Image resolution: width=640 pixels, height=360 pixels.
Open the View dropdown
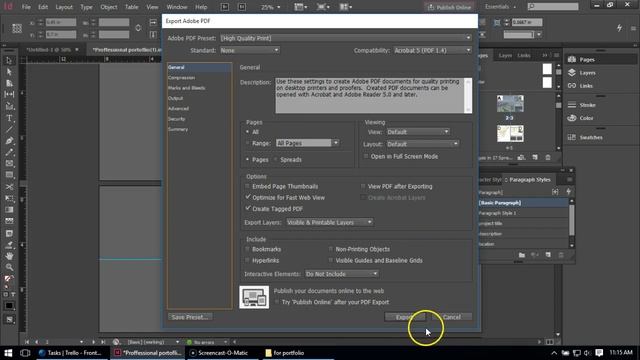[418, 132]
